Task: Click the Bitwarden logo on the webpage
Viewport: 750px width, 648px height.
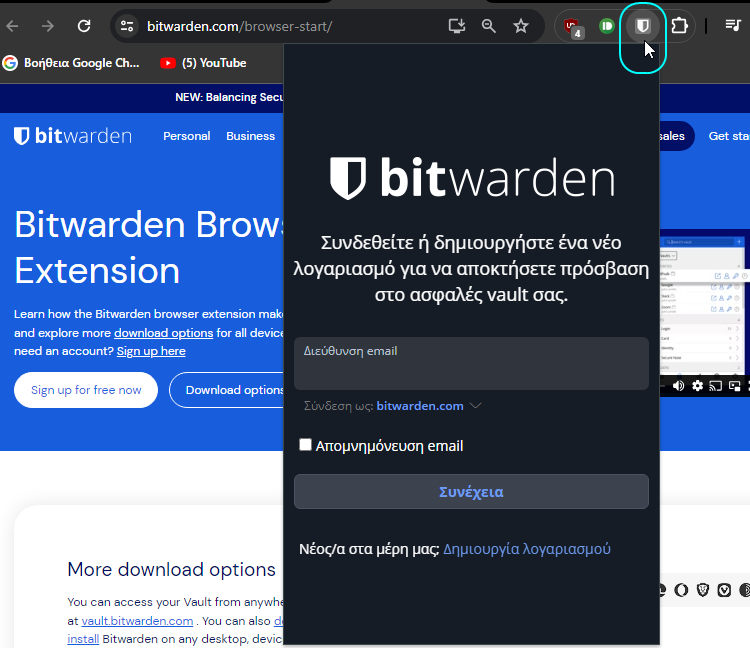Action: (73, 136)
